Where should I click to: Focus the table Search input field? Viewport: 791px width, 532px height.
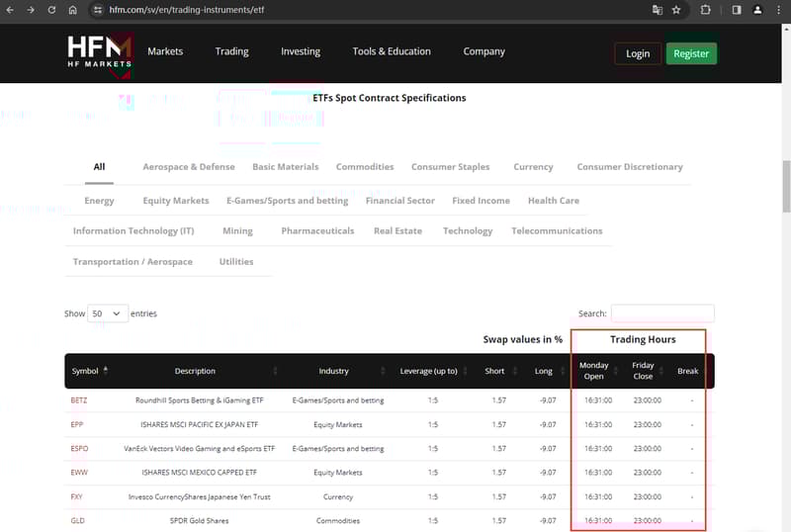(662, 313)
